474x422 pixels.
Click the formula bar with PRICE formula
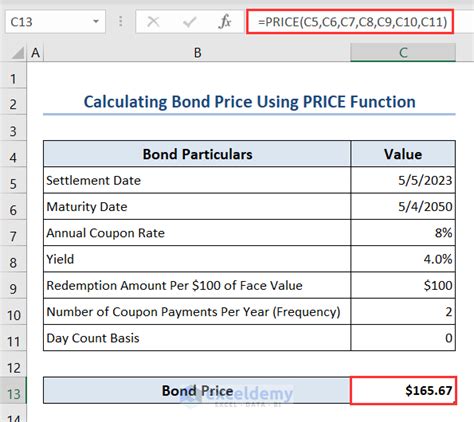tap(350, 22)
